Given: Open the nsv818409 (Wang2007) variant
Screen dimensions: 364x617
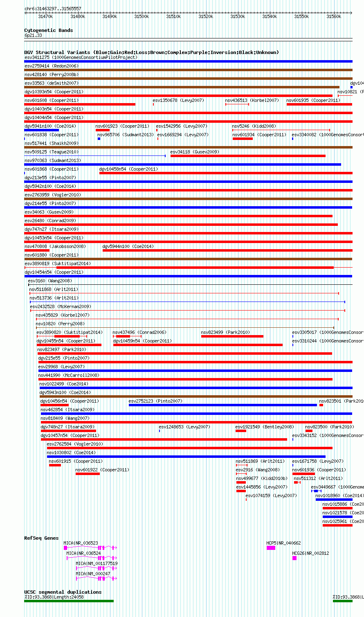Looking at the screenshot, I should (x=65, y=419).
